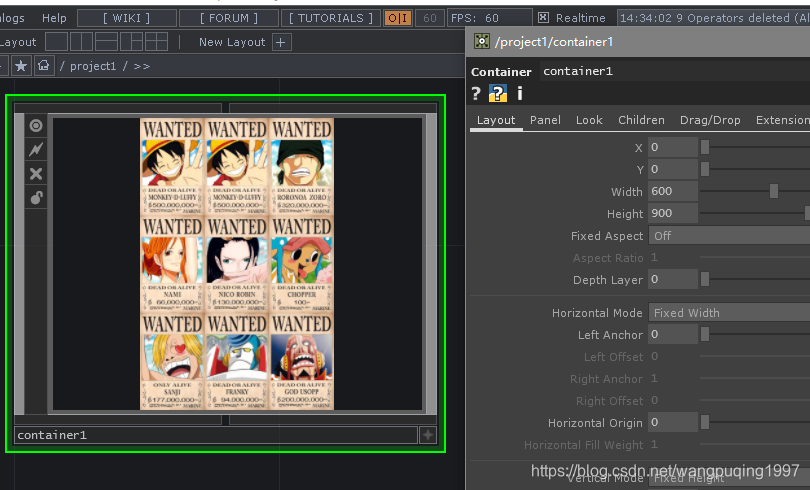Open the [ TUTORIALS ] link button
810x490 pixels.
pos(331,18)
